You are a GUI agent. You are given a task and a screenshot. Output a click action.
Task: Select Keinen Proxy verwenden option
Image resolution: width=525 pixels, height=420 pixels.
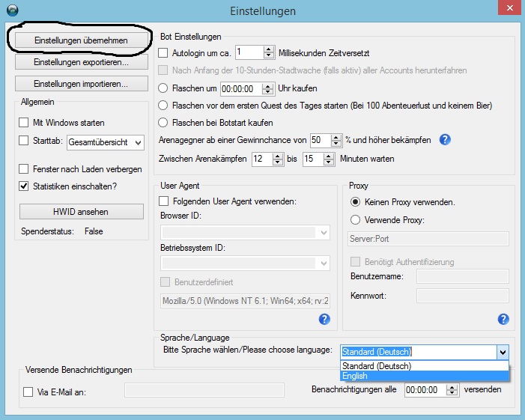(355, 202)
